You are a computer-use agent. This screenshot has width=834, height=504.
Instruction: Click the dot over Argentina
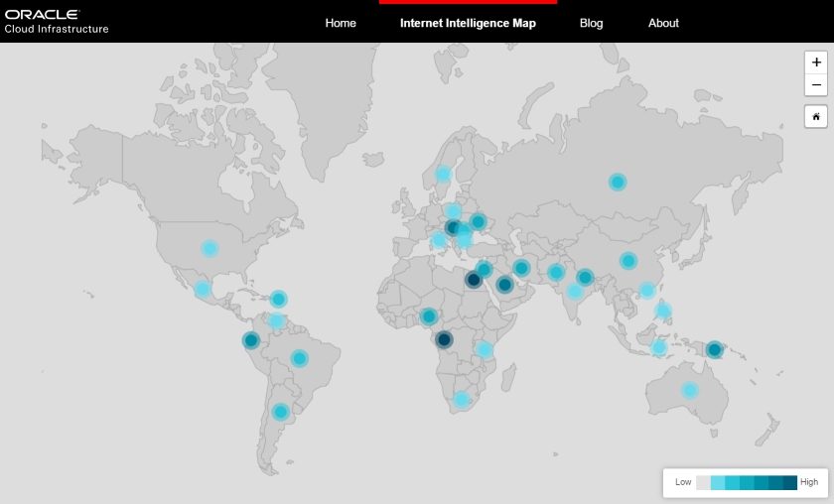coord(280,412)
